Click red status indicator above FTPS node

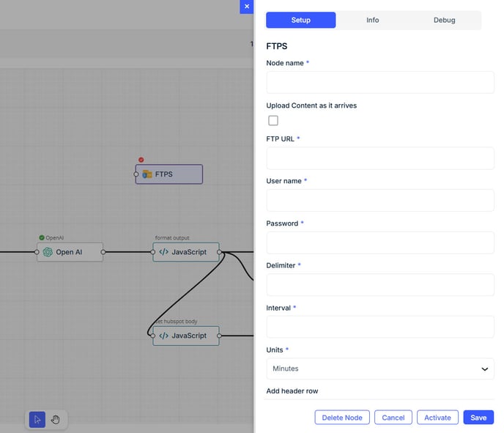pyautogui.click(x=141, y=160)
